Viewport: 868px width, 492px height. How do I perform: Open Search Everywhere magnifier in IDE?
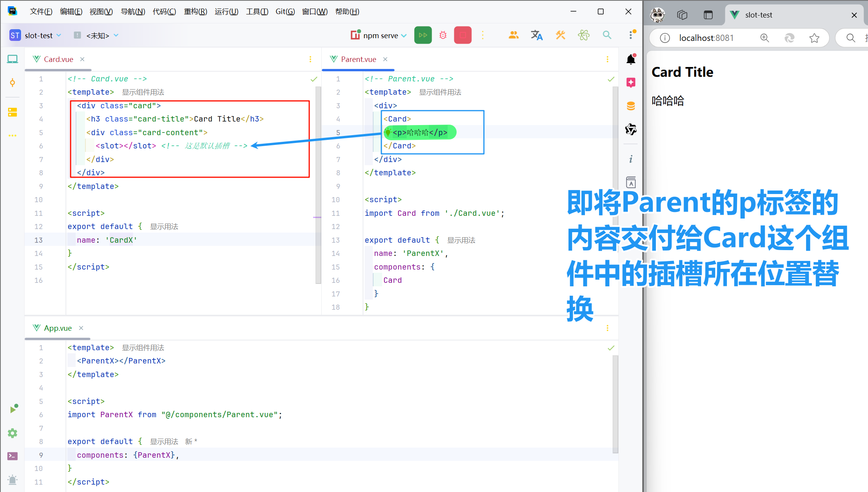pos(607,35)
